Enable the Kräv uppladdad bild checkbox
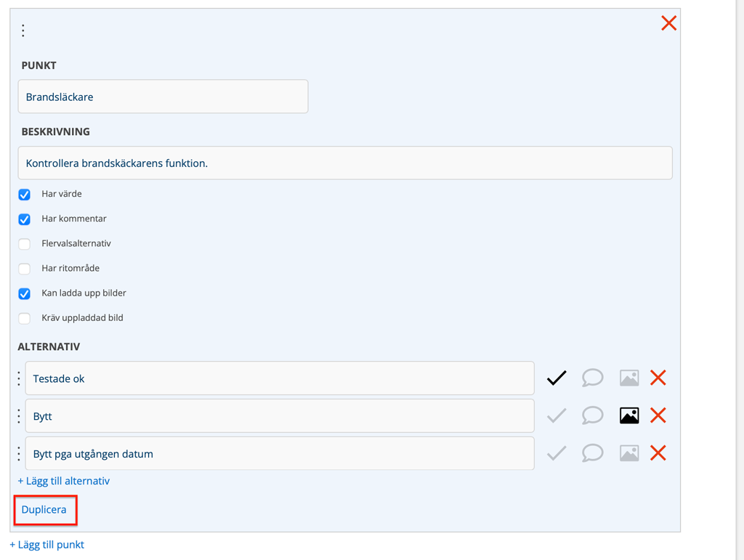 pyautogui.click(x=25, y=318)
